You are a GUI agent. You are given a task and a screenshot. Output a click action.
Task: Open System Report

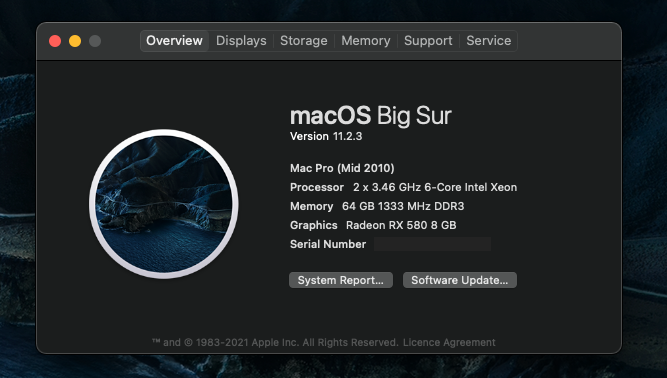point(341,280)
